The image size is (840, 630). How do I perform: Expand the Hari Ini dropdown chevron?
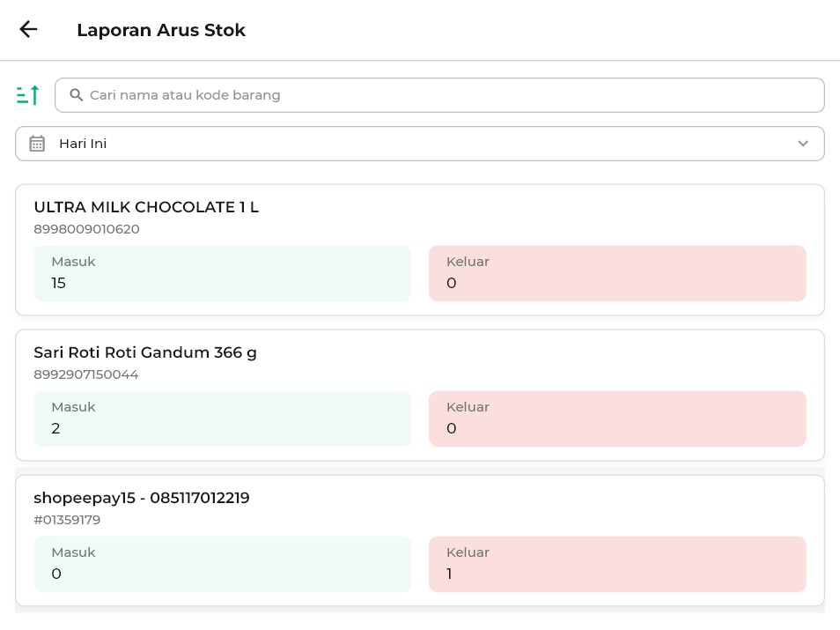(802, 144)
